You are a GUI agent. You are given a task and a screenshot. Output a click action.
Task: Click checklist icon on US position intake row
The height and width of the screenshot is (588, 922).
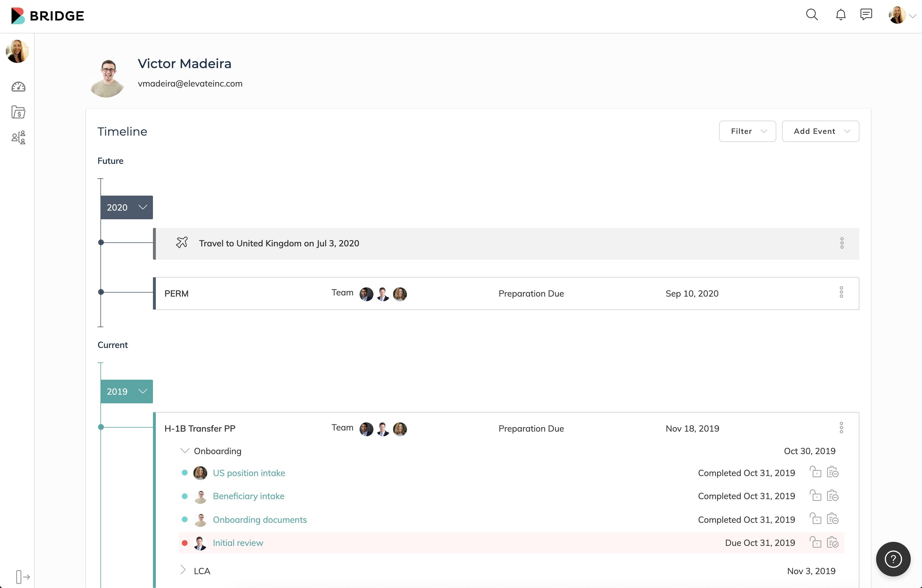coord(833,472)
